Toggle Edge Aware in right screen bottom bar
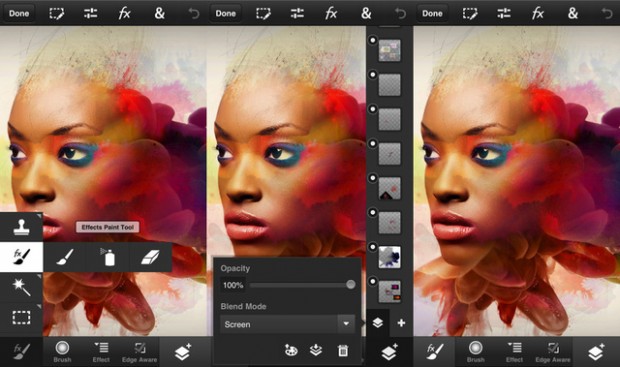 pos(553,352)
